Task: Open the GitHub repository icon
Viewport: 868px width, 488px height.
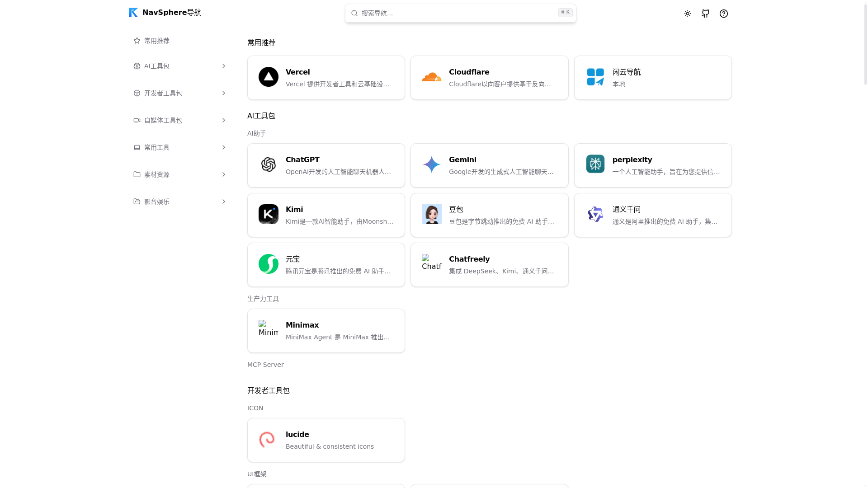Action: [x=705, y=14]
